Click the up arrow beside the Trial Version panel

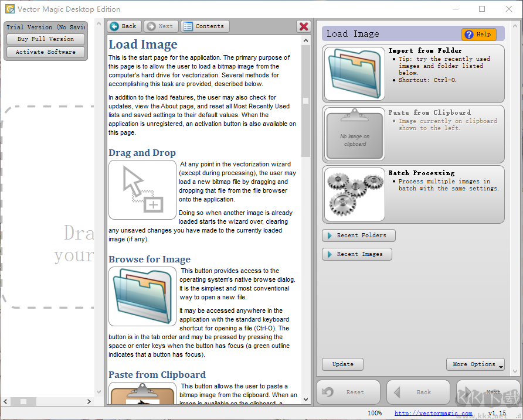coord(99,24)
